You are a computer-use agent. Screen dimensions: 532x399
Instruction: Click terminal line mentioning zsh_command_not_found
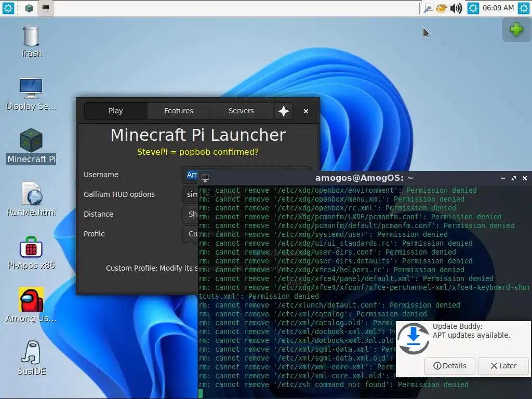[x=334, y=385]
